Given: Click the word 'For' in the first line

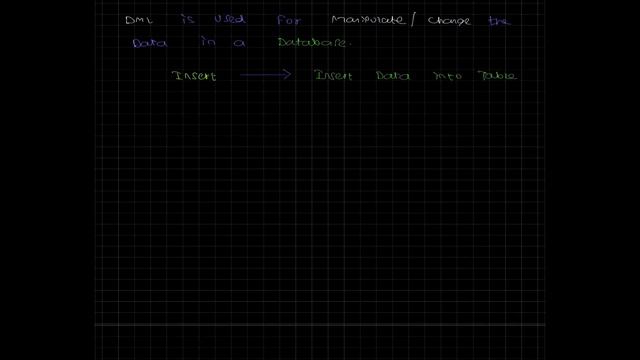Looking at the screenshot, I should pyautogui.click(x=289, y=20).
